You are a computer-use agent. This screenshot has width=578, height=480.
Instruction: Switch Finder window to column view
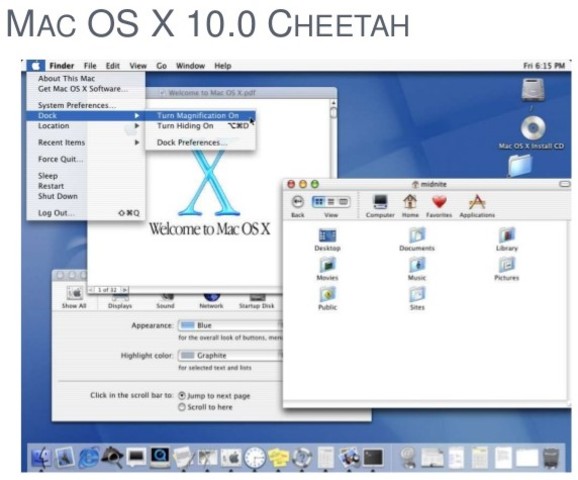pos(343,202)
